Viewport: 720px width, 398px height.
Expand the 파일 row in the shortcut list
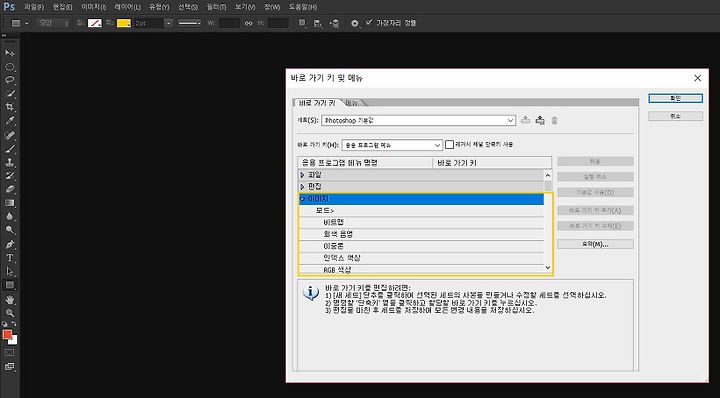point(302,175)
